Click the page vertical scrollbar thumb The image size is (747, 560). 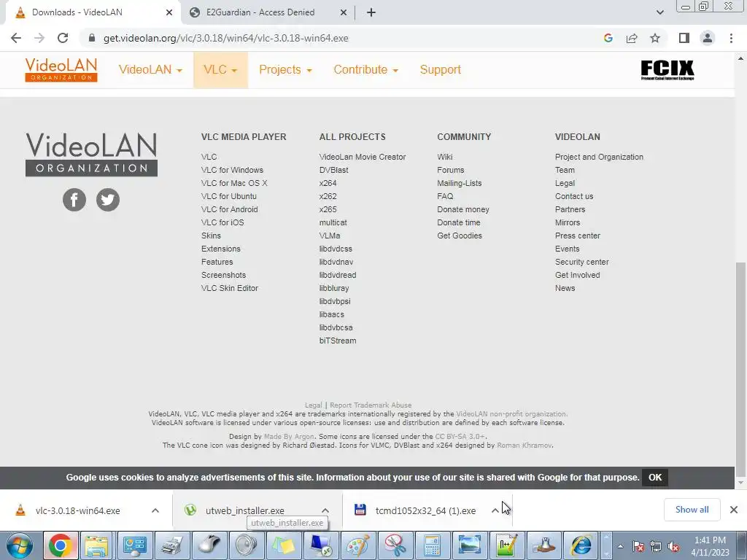[740, 369]
